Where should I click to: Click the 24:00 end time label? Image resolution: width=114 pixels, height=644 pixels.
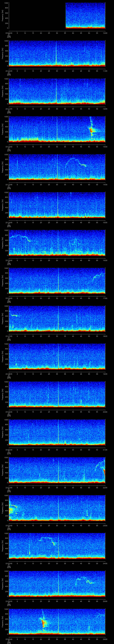(x=105, y=564)
